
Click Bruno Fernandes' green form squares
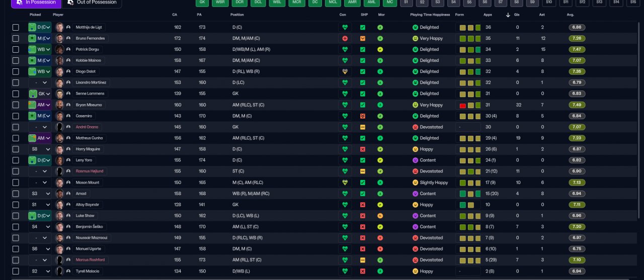470,38
